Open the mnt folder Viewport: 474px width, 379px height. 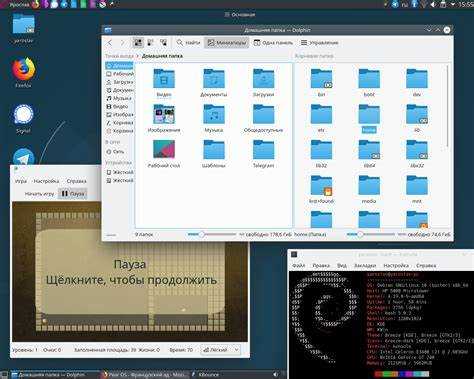[x=417, y=189]
